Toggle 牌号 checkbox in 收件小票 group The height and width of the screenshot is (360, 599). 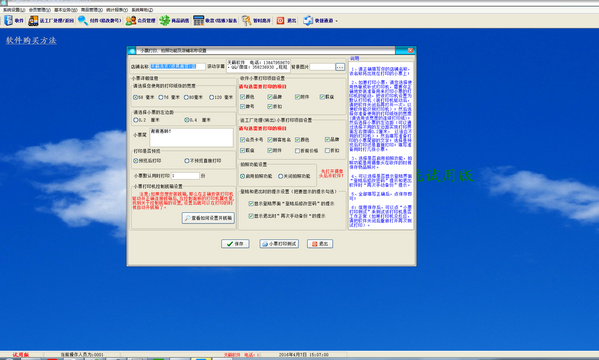click(242, 107)
